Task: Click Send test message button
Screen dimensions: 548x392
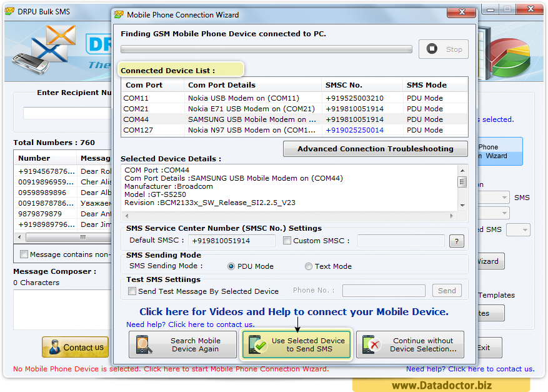Action: coord(447,291)
